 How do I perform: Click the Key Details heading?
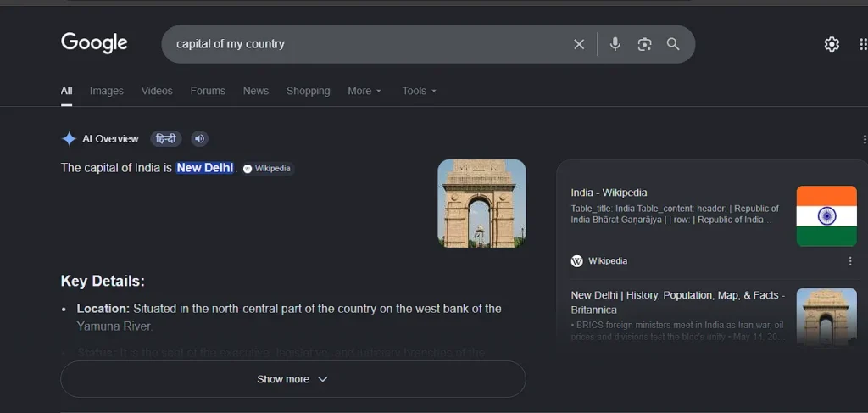click(103, 282)
